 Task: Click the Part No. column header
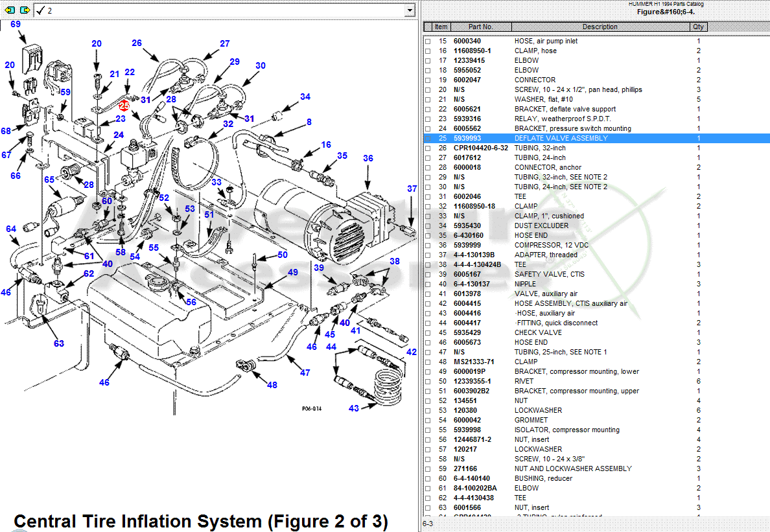[x=481, y=27]
